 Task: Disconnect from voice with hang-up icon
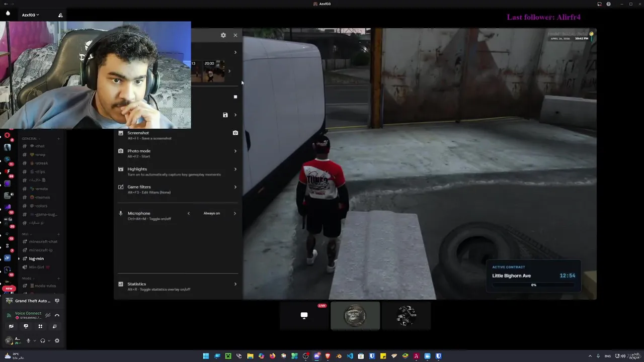pyautogui.click(x=57, y=315)
